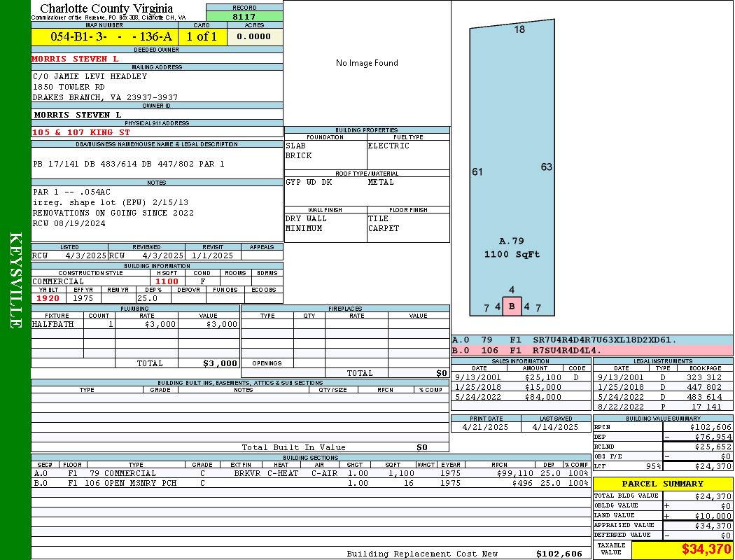Click the physical address 105 & 107 KING ST
This screenshot has height=560, width=735.
point(81,132)
